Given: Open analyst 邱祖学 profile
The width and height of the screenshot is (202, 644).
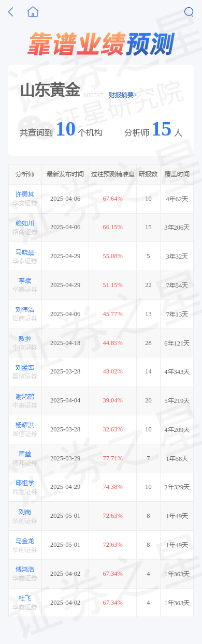Looking at the screenshot, I should pyautogui.click(x=25, y=483).
